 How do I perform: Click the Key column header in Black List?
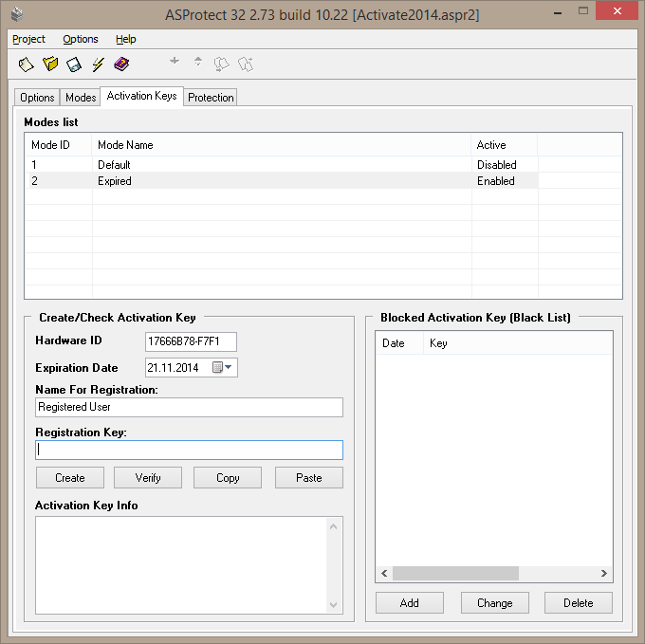coord(518,343)
